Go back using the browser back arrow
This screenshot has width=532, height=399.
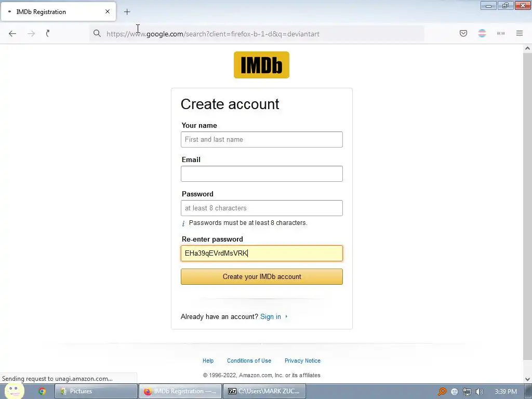12,34
